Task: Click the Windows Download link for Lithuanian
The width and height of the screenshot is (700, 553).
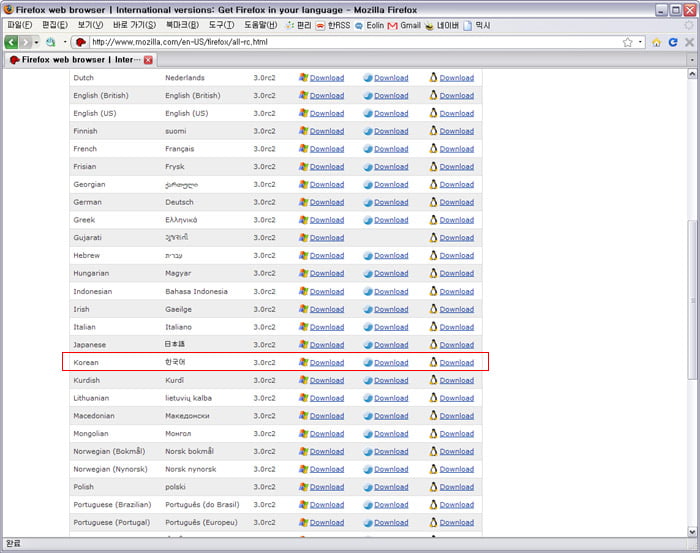Action: click(x=327, y=398)
